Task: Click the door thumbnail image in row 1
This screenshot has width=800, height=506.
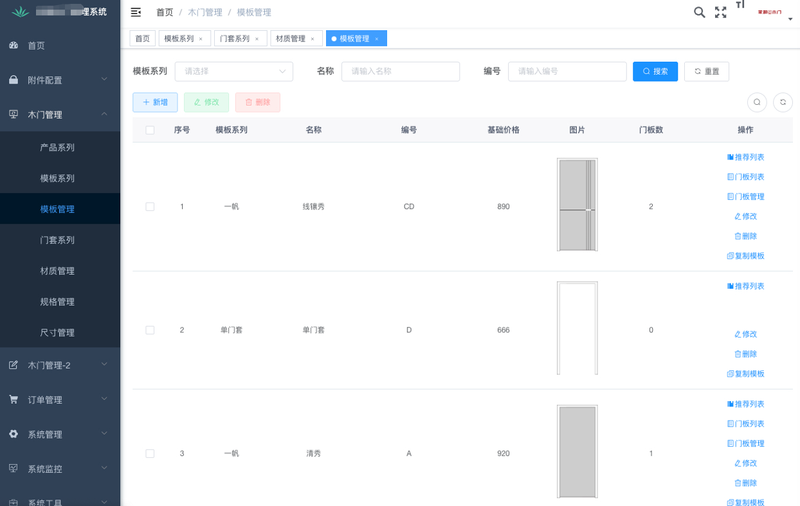Action: pos(577,205)
